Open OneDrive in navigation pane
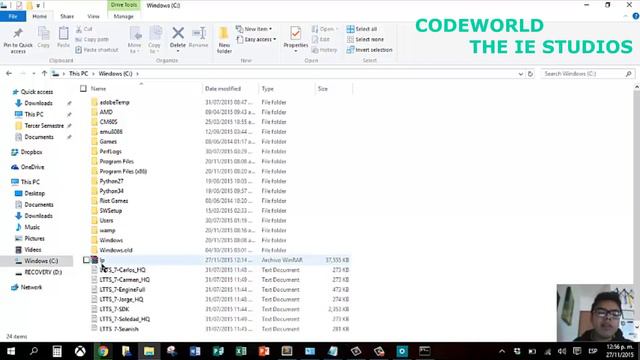The width and height of the screenshot is (640, 360). coord(28,167)
